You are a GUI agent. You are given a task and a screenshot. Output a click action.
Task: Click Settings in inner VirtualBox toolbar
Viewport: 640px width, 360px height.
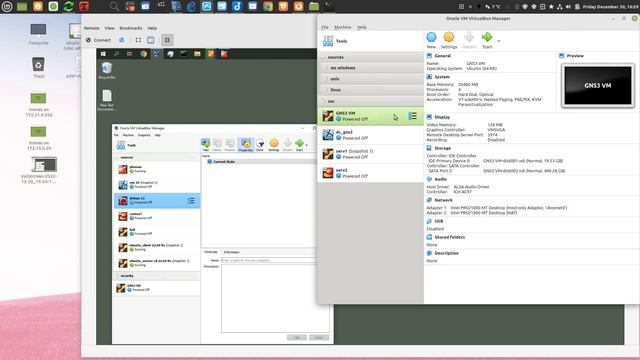274,145
